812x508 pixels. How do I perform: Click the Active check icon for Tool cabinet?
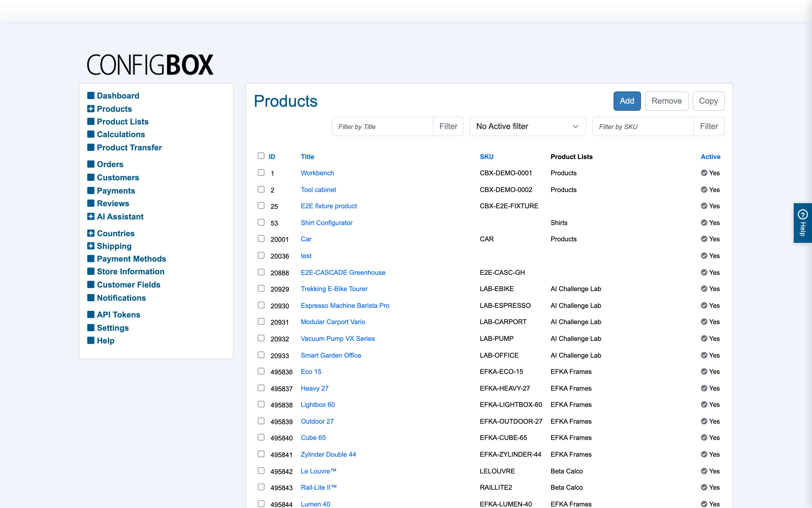click(x=704, y=189)
